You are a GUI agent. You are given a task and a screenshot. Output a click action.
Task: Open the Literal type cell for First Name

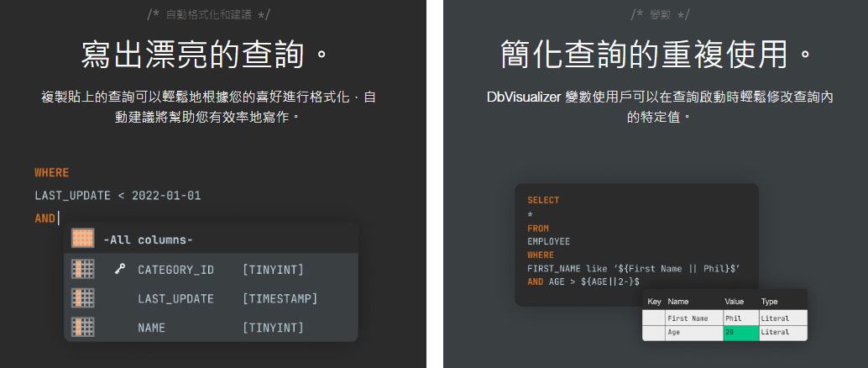781,318
